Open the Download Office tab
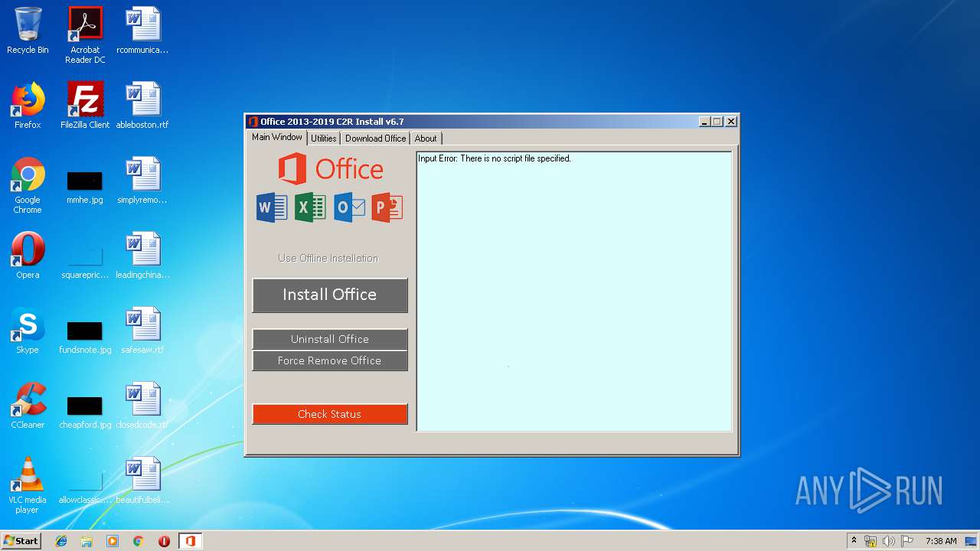The image size is (980, 551). tap(375, 139)
